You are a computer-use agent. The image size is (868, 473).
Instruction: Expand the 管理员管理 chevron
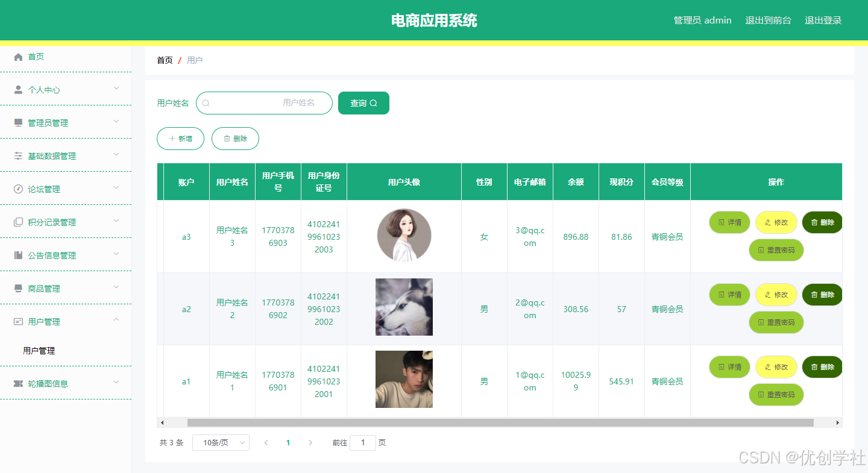coord(116,122)
